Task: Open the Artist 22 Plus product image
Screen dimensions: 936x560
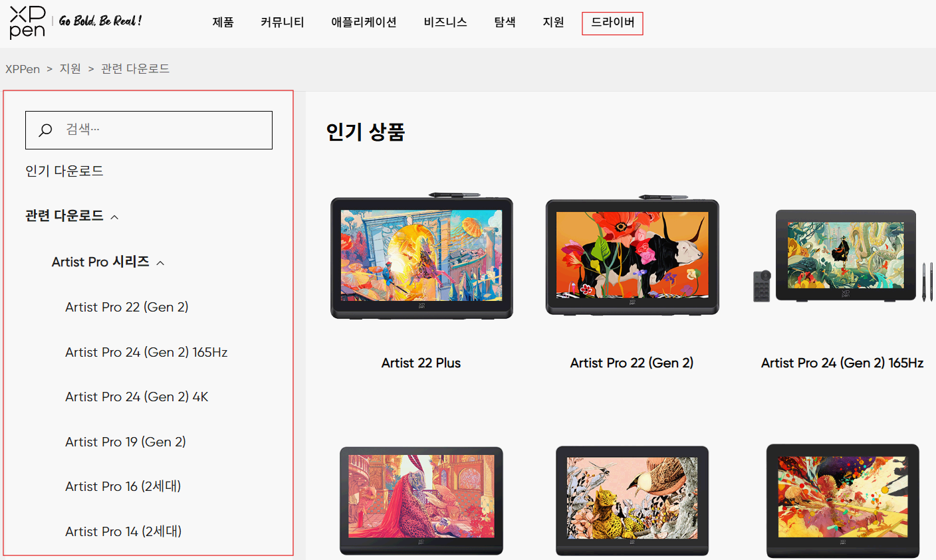Action: point(421,256)
